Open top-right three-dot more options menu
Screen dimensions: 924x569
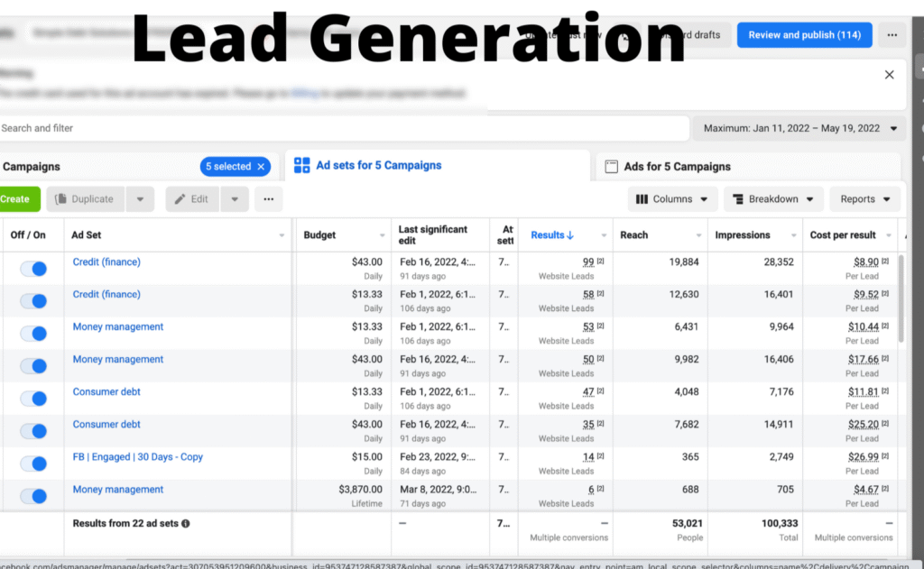pyautogui.click(x=892, y=35)
